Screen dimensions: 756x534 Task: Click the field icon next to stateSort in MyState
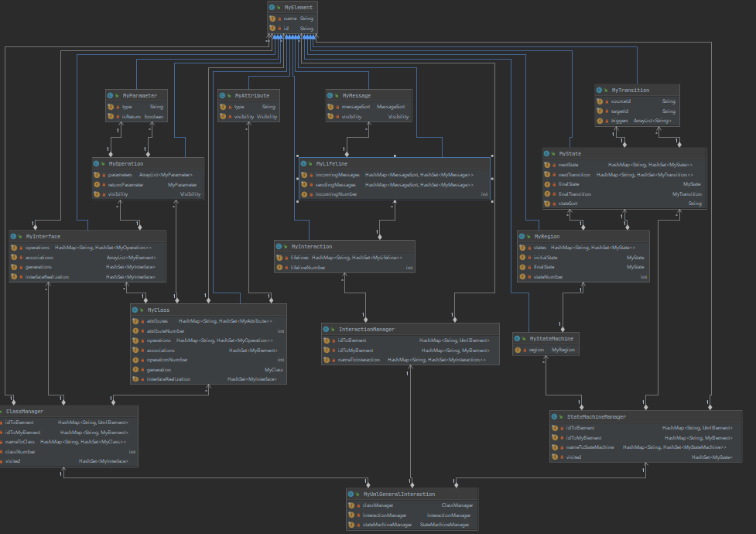pos(547,204)
